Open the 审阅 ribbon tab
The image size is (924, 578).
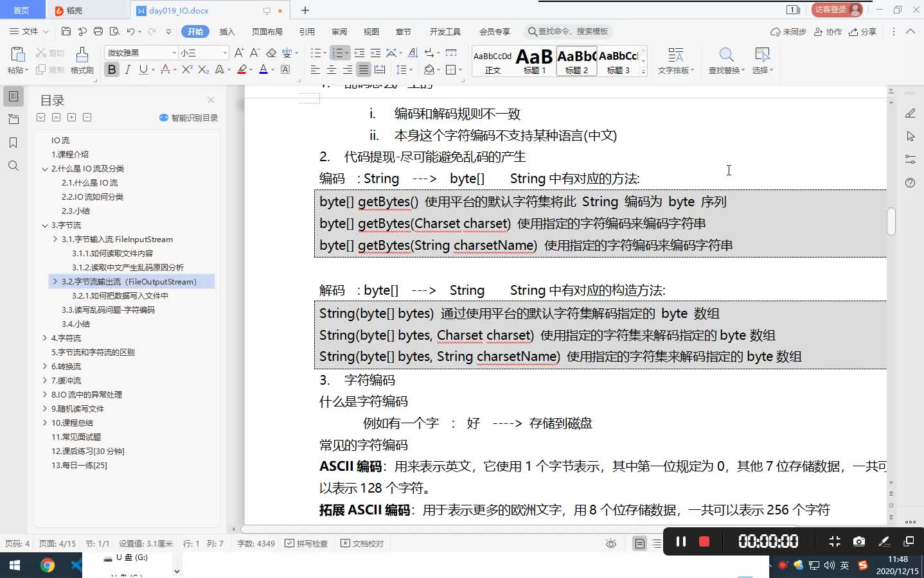click(339, 31)
